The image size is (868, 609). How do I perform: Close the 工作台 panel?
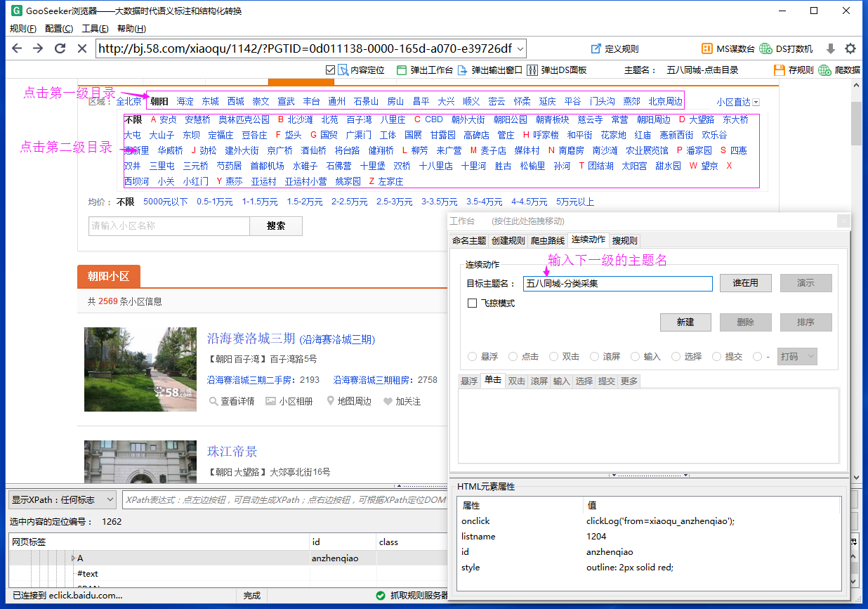[843, 221]
